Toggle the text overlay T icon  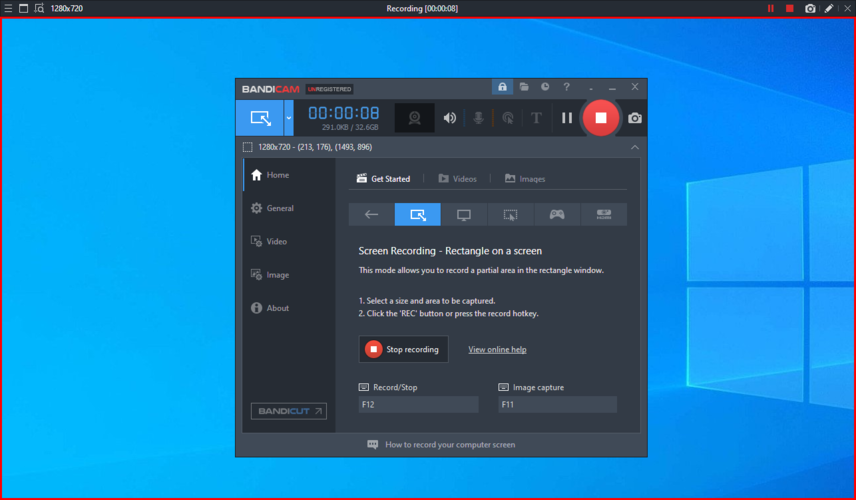536,118
